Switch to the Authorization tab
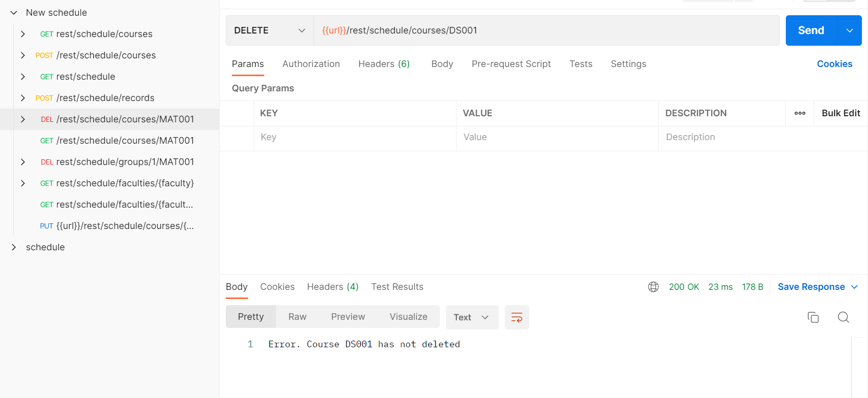This screenshot has height=398, width=868. pyautogui.click(x=311, y=64)
